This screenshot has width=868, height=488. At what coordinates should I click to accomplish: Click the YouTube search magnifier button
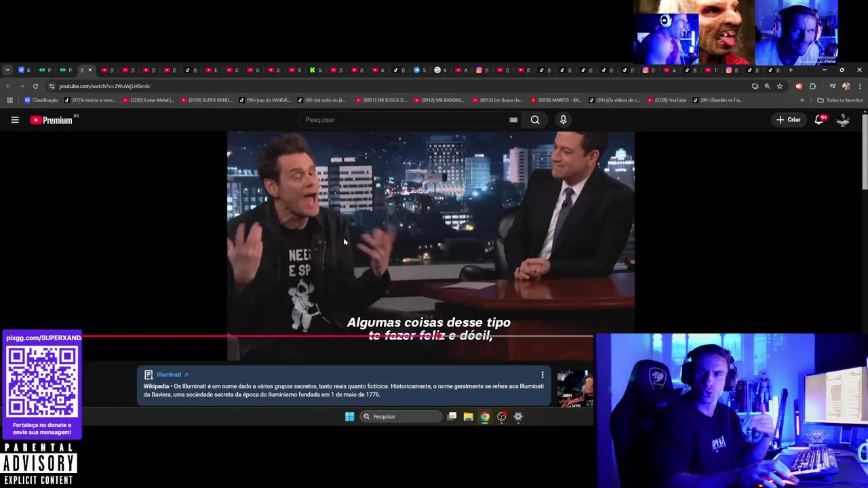(535, 120)
